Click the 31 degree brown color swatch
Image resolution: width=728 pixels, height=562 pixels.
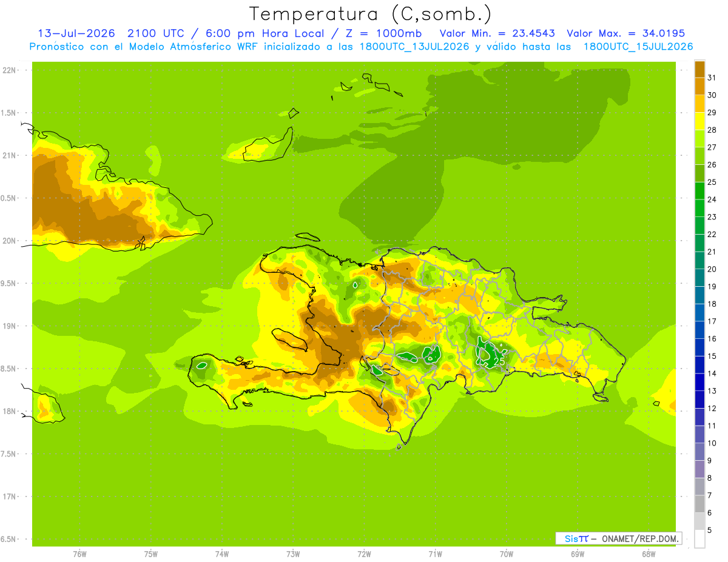699,69
